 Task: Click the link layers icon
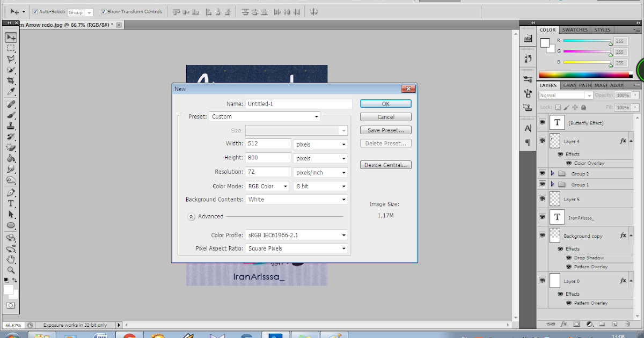click(550, 324)
